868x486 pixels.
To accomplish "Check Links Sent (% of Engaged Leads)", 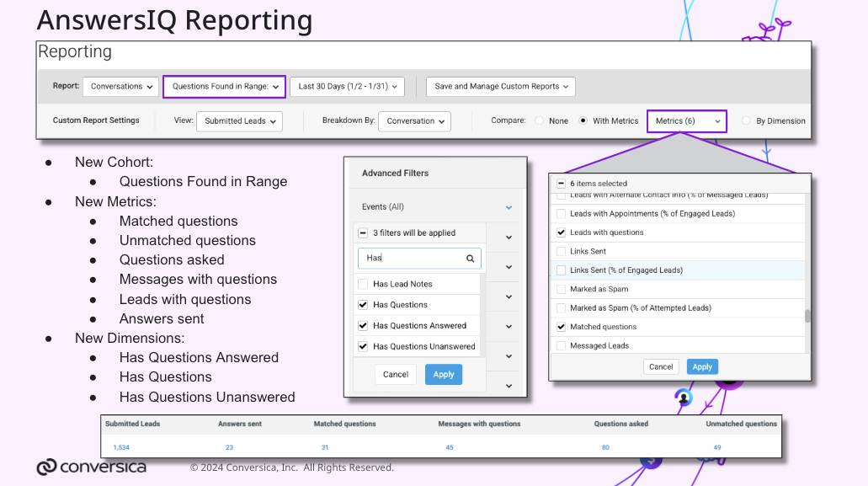I will point(561,270).
